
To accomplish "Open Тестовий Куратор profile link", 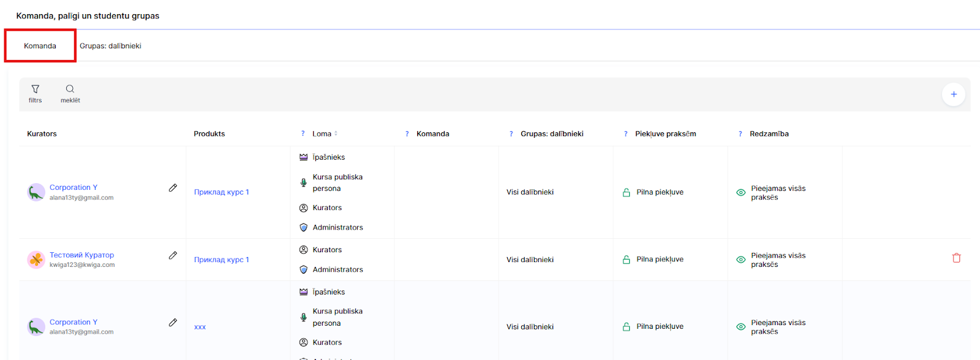I will pyautogui.click(x=81, y=255).
